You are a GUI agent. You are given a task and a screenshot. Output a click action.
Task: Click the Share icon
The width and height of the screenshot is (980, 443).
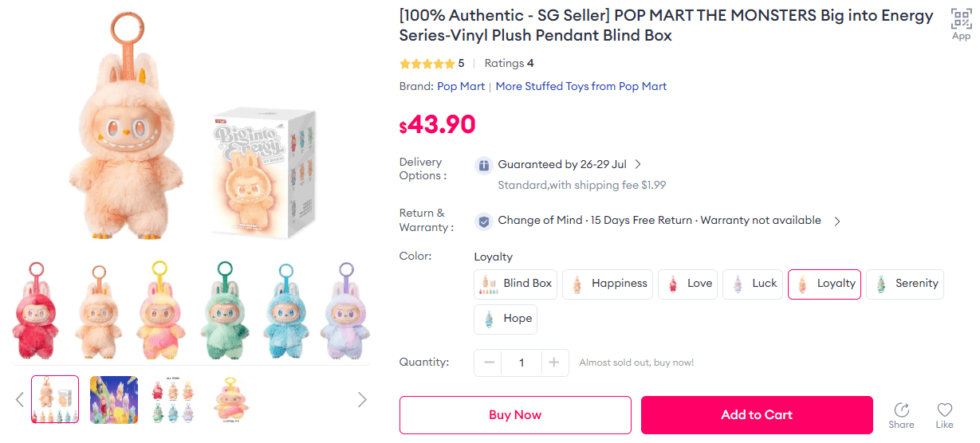coord(902,410)
